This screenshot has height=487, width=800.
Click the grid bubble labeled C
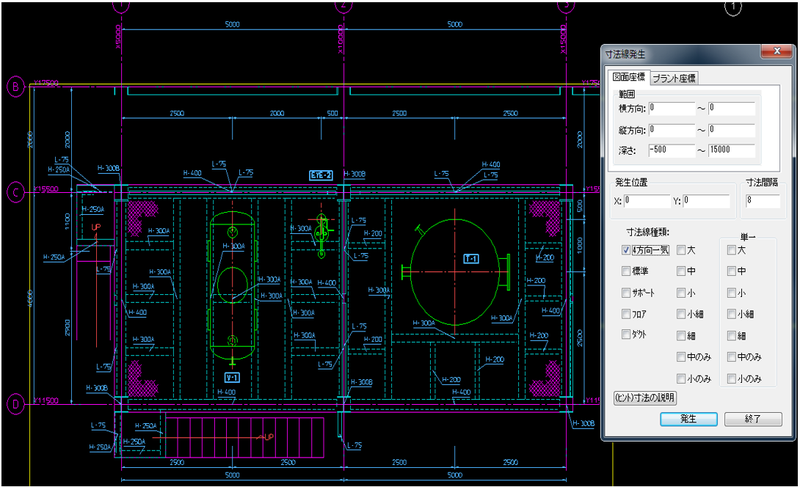pos(15,191)
